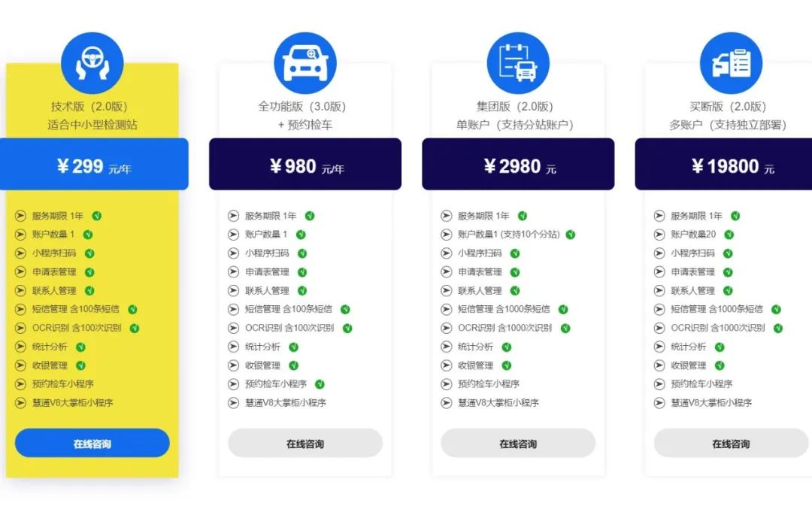This screenshot has width=812, height=521.
Task: Click the car clipboard icon for 买断版
Action: pyautogui.click(x=731, y=63)
